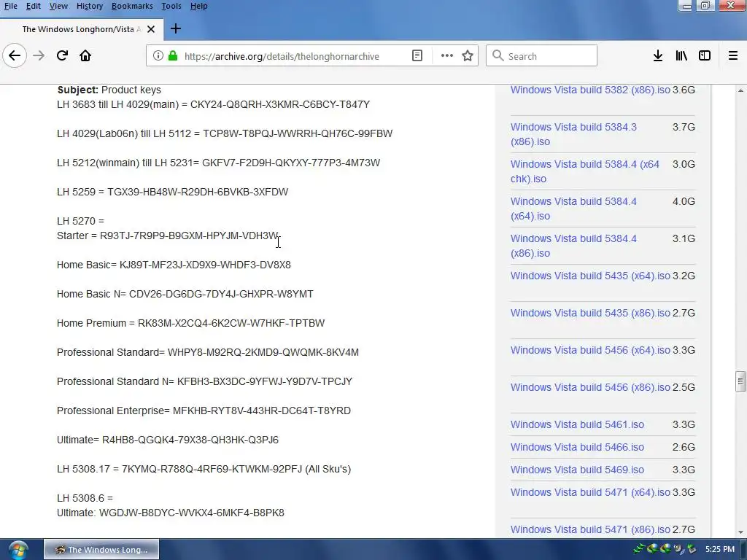Click the Starter key R93TJ-7R9P9 line

click(x=167, y=236)
